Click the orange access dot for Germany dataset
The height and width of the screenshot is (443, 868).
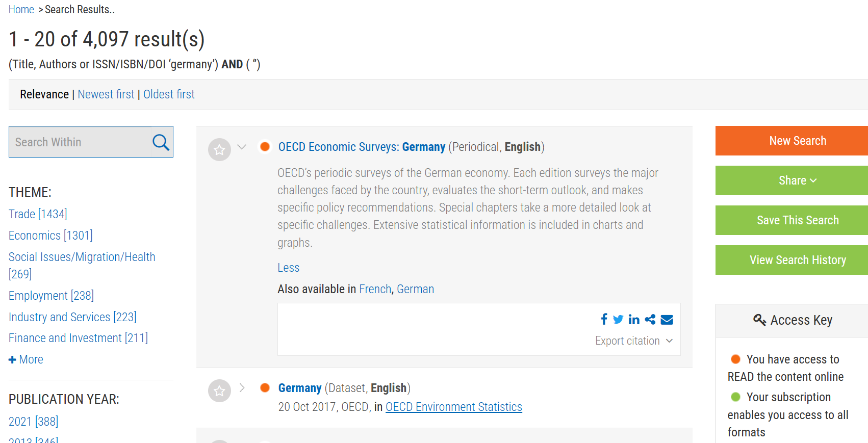pos(265,388)
